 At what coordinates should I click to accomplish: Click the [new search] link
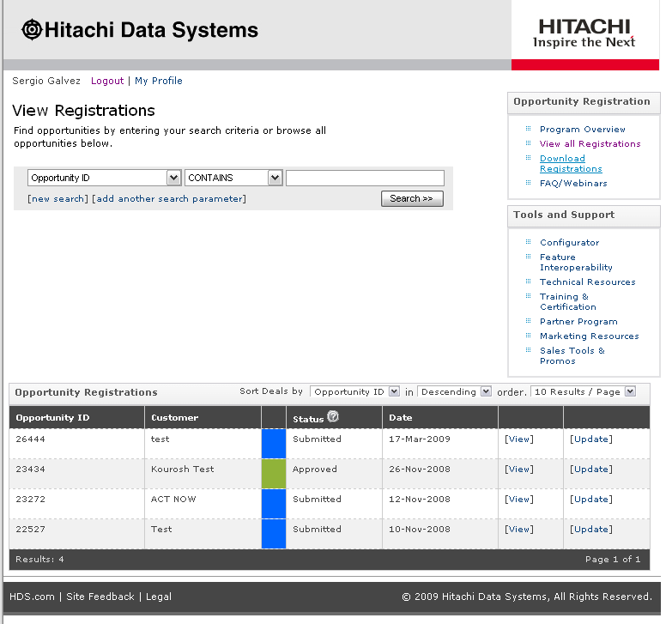coord(58,199)
